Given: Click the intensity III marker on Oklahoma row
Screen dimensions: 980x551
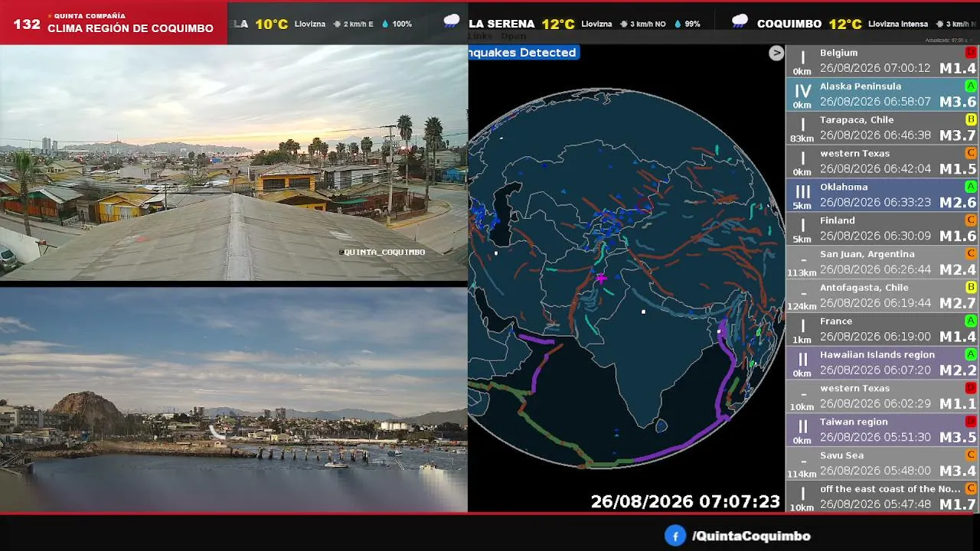Looking at the screenshot, I should pyautogui.click(x=802, y=192).
